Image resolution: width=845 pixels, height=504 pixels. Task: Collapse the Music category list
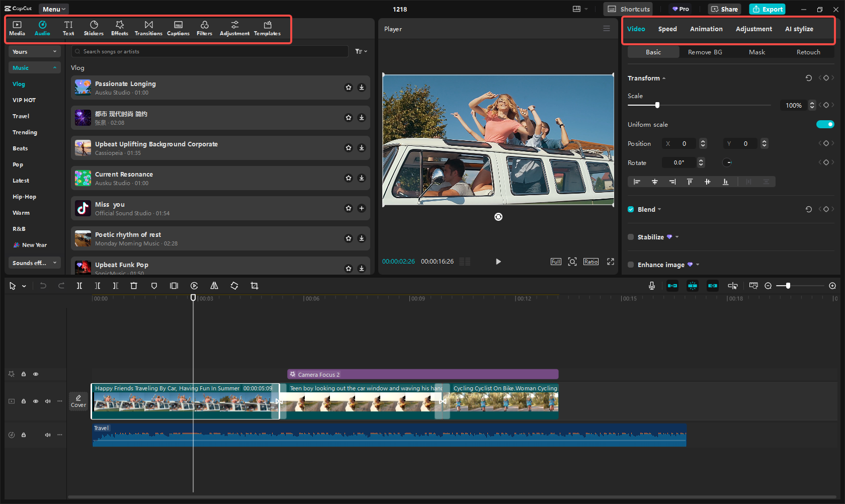point(34,67)
